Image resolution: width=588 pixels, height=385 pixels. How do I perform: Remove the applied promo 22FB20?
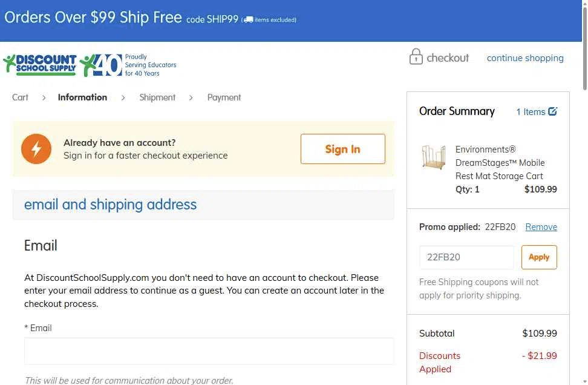(x=541, y=227)
